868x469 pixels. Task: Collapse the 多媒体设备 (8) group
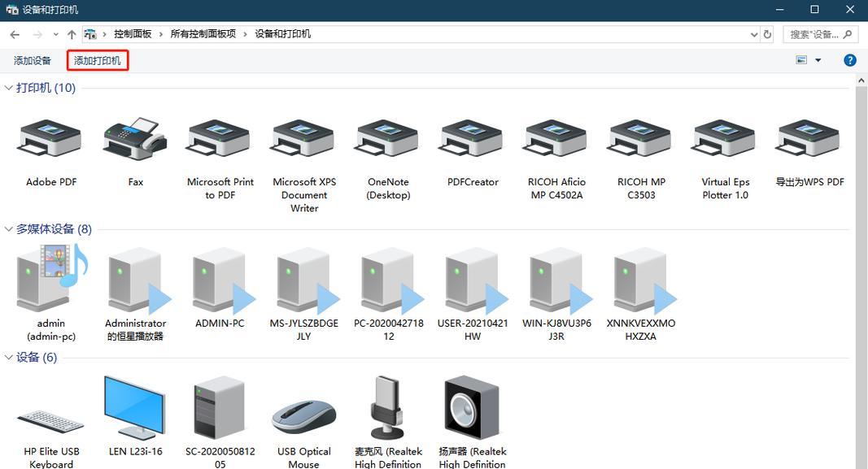tap(8, 229)
